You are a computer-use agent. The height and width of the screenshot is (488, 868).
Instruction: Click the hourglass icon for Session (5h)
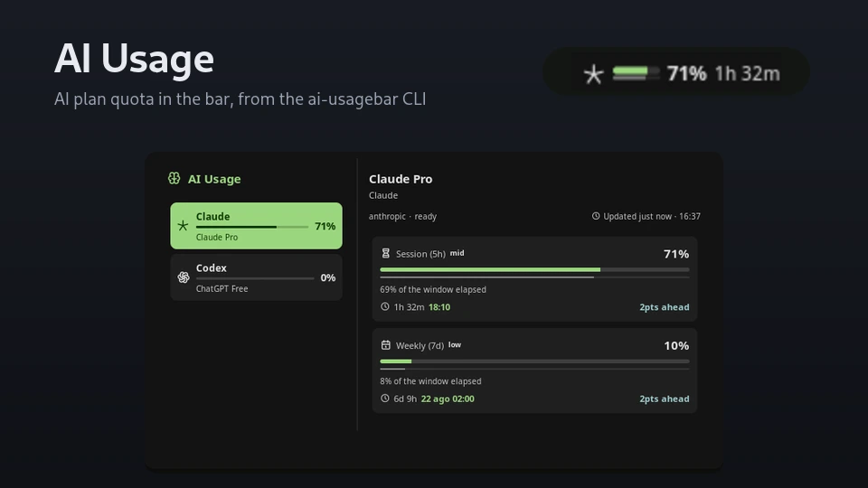pos(386,253)
